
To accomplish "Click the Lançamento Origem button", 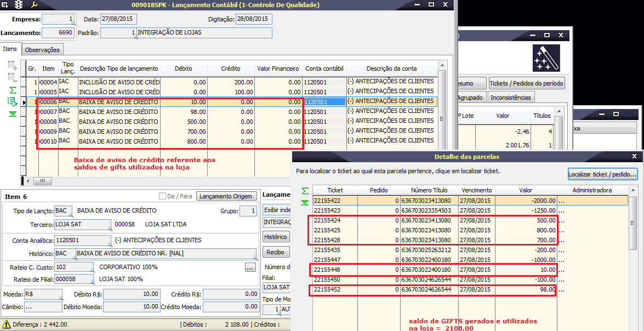I will [x=227, y=196].
